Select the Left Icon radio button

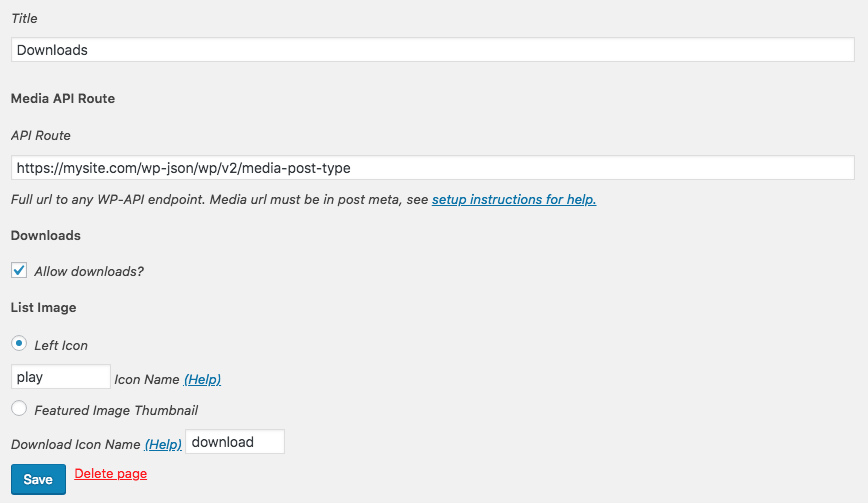(19, 344)
